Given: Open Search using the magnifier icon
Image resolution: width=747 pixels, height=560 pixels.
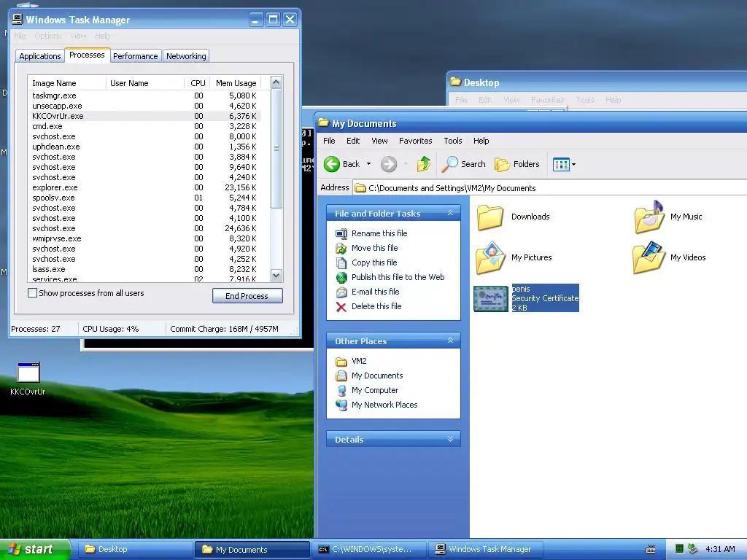Looking at the screenshot, I should [449, 164].
